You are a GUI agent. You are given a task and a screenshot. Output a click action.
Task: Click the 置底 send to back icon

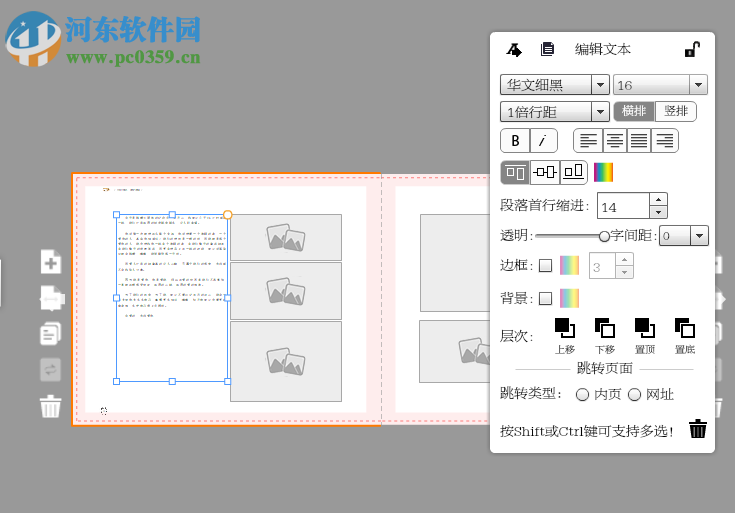(x=684, y=328)
